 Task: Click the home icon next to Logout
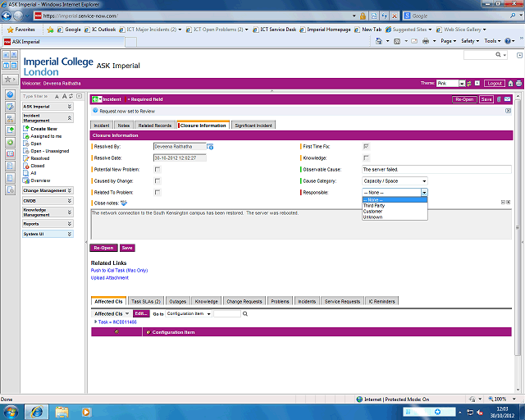[x=509, y=84]
